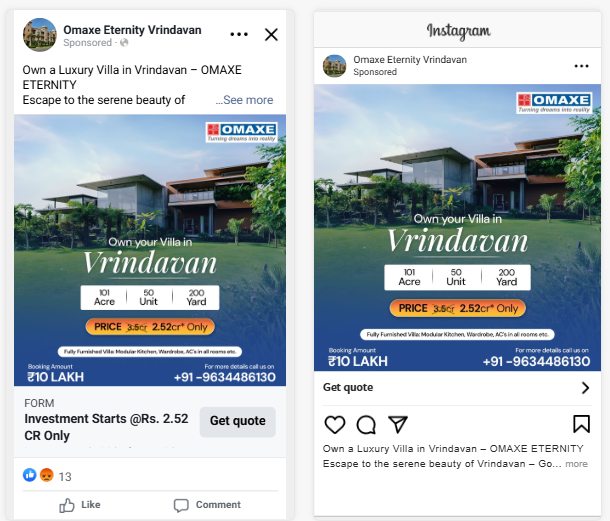This screenshot has height=521, width=610.
Task: Click the Facebook profile picture of Omaxe Eternity
Action: tap(40, 35)
